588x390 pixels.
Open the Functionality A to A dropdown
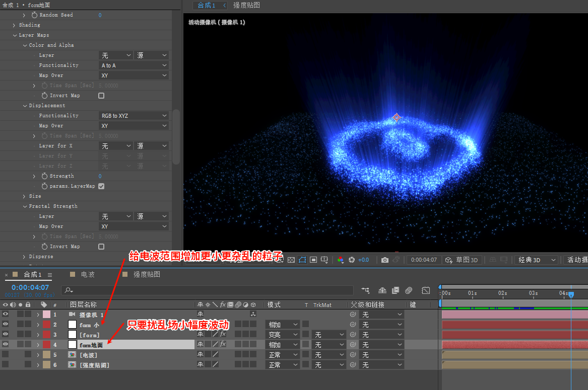pyautogui.click(x=134, y=65)
